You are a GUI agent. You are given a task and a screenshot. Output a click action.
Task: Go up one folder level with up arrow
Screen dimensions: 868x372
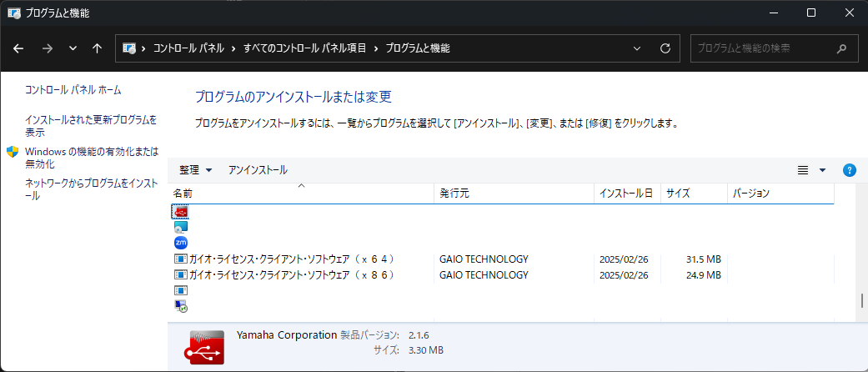[x=97, y=48]
